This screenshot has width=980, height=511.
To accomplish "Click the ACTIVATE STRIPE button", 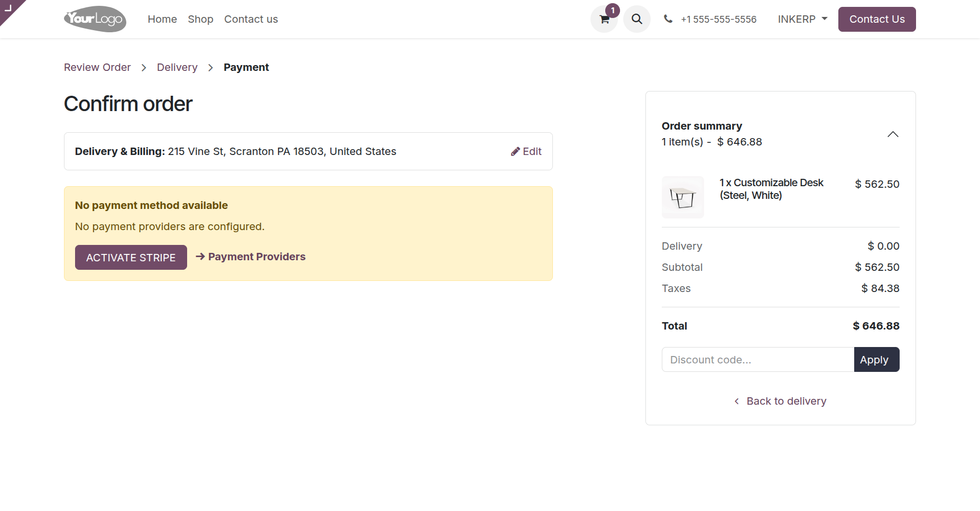I will (x=131, y=258).
